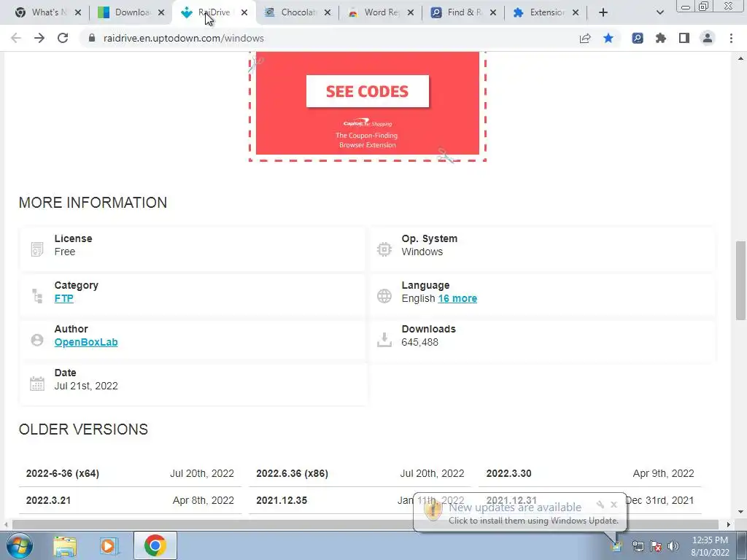Open older version 2022.6.36 (x86)
Image resolution: width=747 pixels, height=560 pixels.
click(292, 473)
